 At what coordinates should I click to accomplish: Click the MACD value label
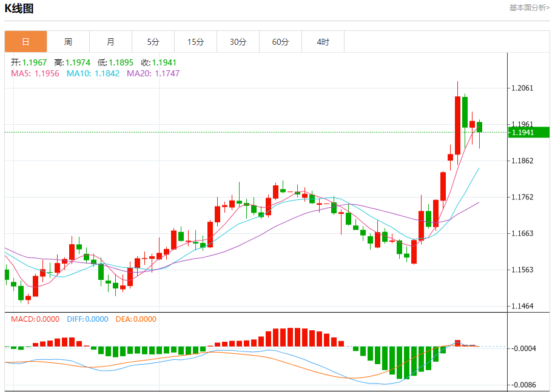[35, 319]
